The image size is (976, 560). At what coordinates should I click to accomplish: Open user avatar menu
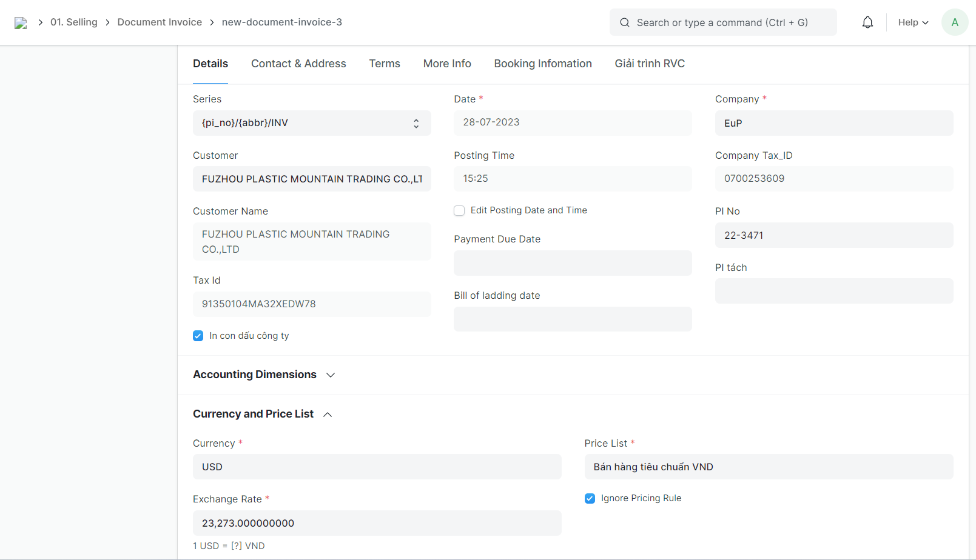coord(954,22)
